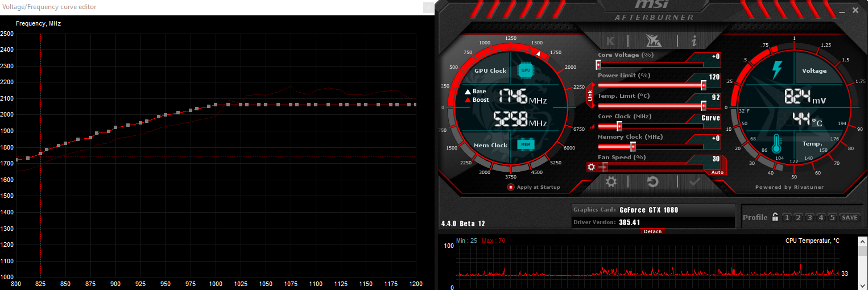This screenshot has width=868, height=290.
Task: Reset settings with the circular arrow
Action: pyautogui.click(x=652, y=182)
